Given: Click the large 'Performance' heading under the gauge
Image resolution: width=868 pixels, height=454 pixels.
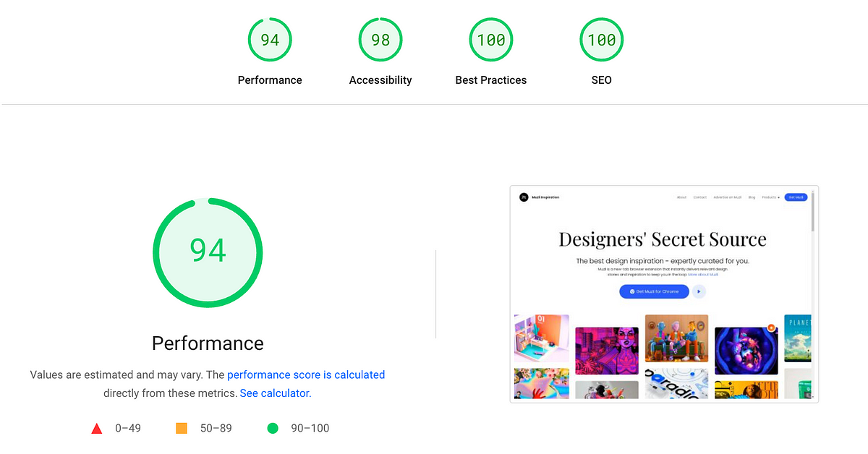Looking at the screenshot, I should pos(208,343).
